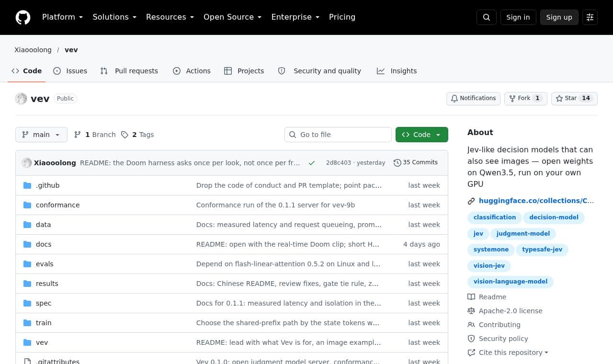Image resolution: width=613 pixels, height=364 pixels.
Task: Click the Notifications button
Action: pos(473,98)
